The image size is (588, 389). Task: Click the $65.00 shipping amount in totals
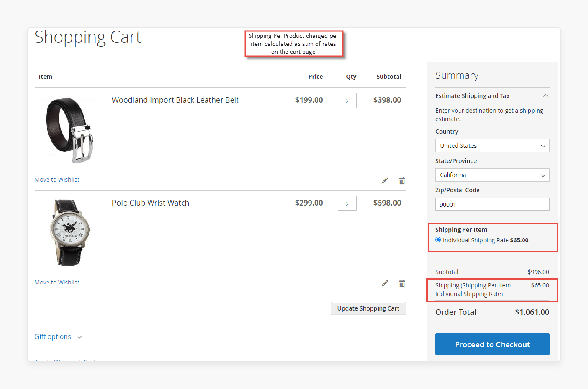[540, 285]
